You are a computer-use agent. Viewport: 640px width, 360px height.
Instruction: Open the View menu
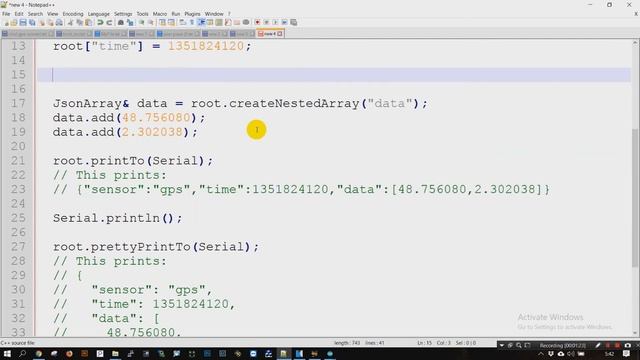[x=52, y=14]
